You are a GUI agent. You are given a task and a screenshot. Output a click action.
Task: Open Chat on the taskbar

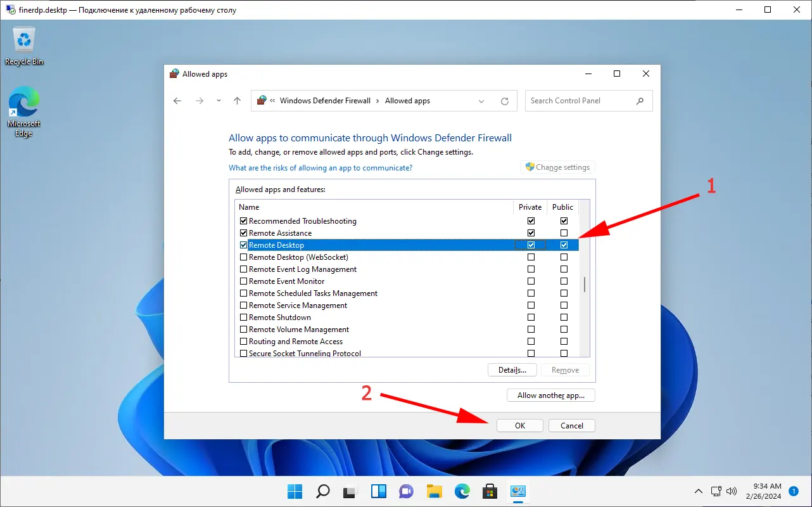tap(406, 492)
